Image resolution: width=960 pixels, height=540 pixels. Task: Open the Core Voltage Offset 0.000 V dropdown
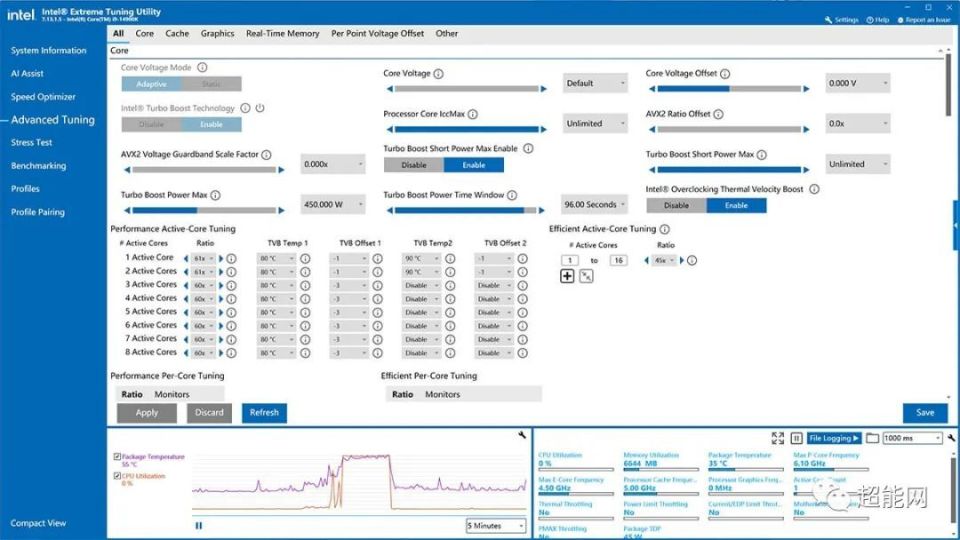(x=858, y=83)
